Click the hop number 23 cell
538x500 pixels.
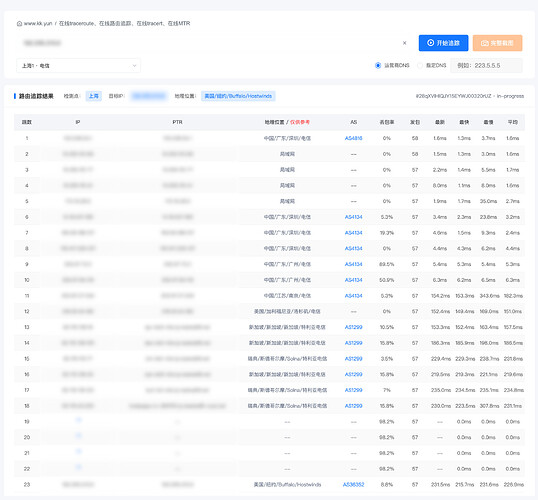[27, 485]
